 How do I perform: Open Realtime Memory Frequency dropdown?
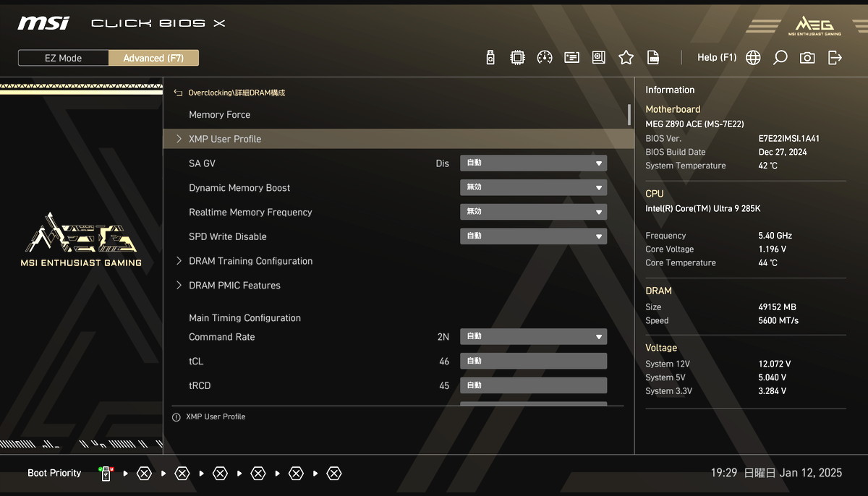[533, 212]
